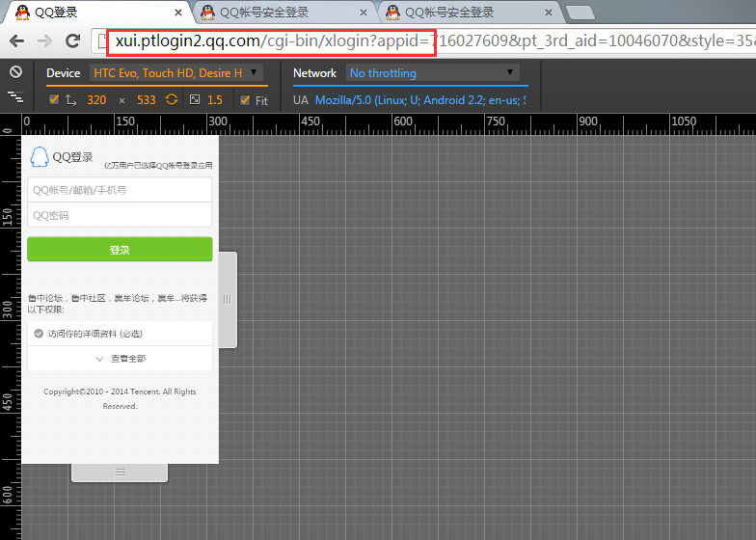This screenshot has width=756, height=540.
Task: Click the penguin favicon on third tab
Action: tap(393, 13)
